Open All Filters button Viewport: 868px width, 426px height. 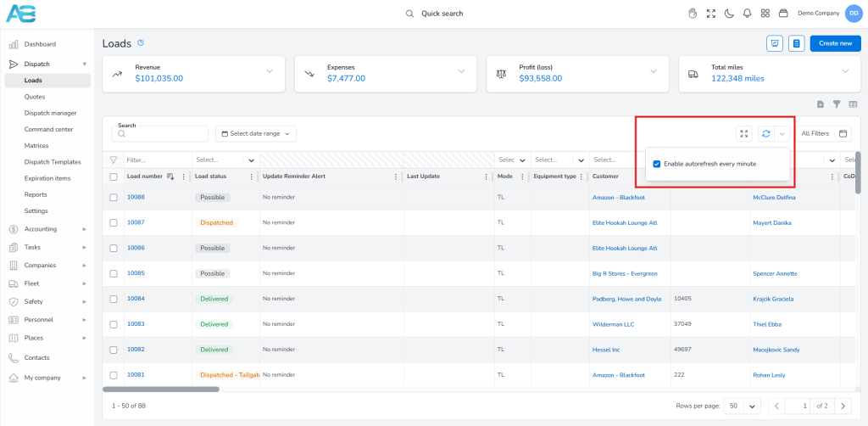pos(815,133)
